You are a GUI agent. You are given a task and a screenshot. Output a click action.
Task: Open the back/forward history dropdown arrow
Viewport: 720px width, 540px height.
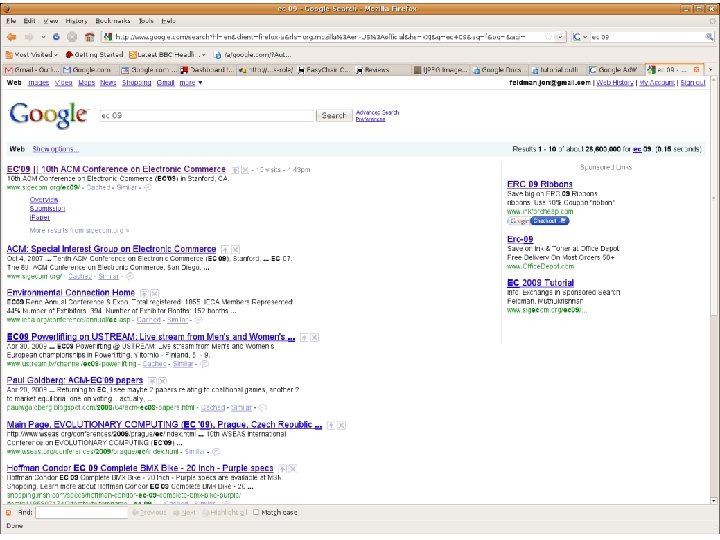pos(43,37)
